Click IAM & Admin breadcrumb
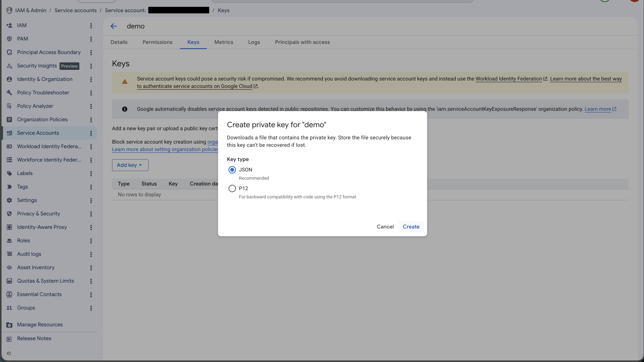 (x=30, y=10)
